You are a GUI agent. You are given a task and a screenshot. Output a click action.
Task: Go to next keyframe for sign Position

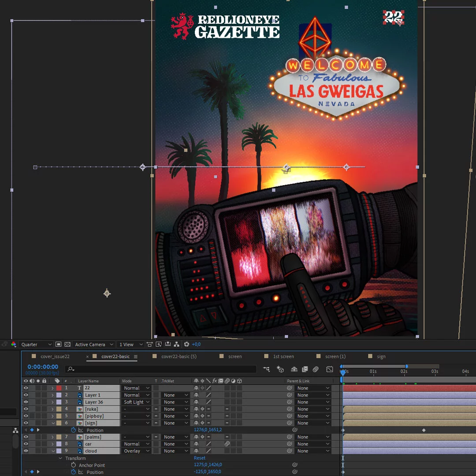click(38, 430)
